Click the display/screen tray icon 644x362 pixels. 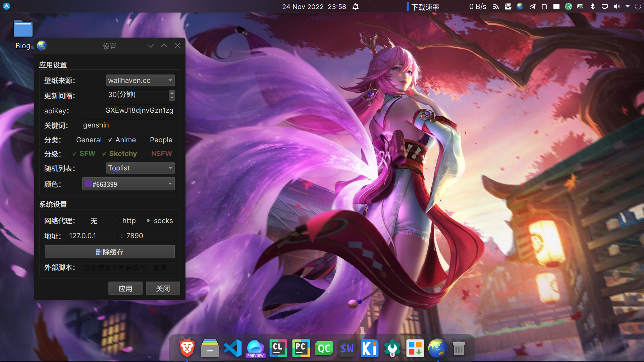pyautogui.click(x=604, y=6)
